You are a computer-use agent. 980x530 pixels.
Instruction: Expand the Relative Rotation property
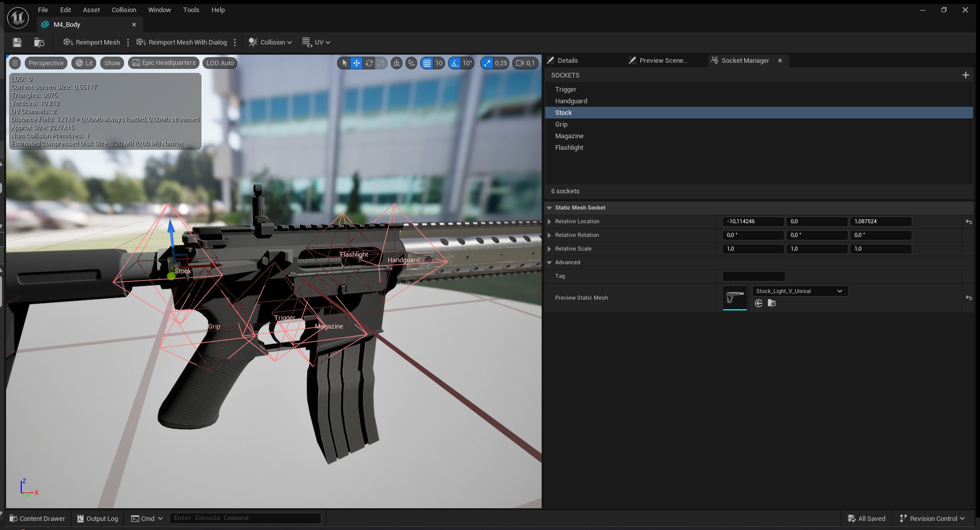click(x=549, y=235)
